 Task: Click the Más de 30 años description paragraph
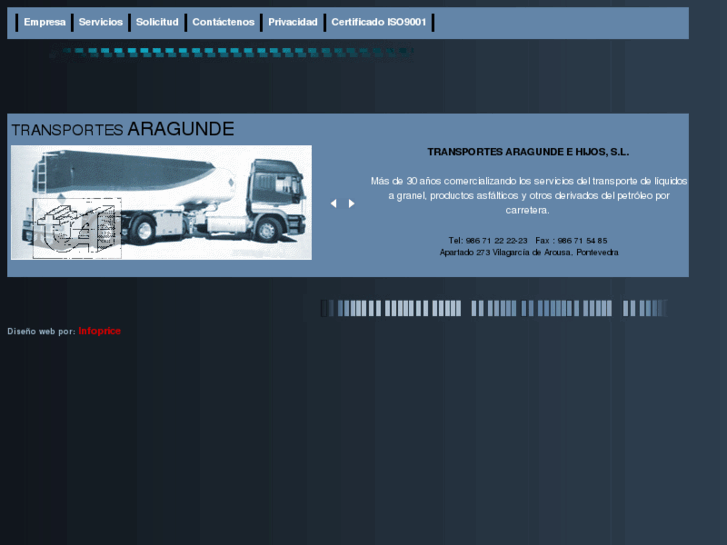coord(529,195)
